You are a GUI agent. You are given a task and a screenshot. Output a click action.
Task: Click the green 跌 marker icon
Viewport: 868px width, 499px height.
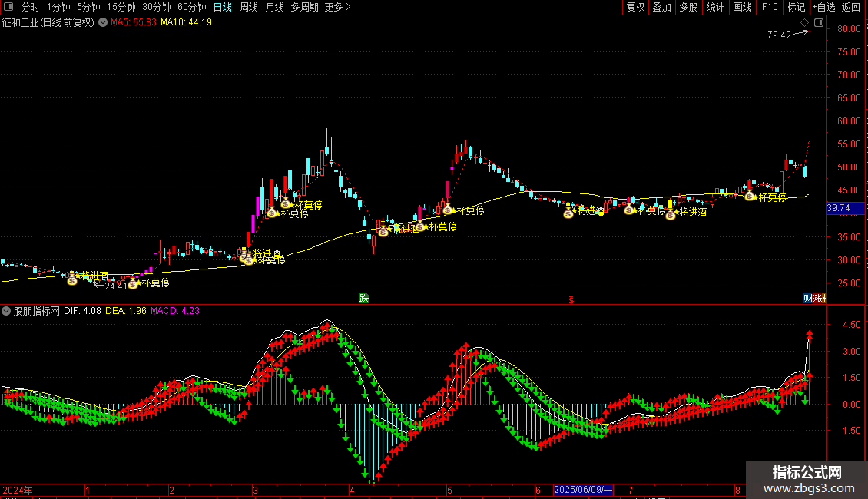pyautogui.click(x=363, y=298)
